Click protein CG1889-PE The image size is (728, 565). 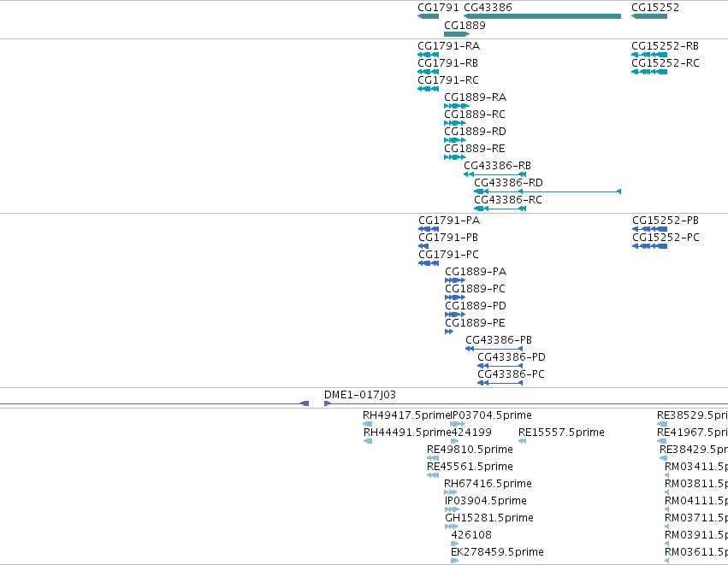click(x=475, y=323)
